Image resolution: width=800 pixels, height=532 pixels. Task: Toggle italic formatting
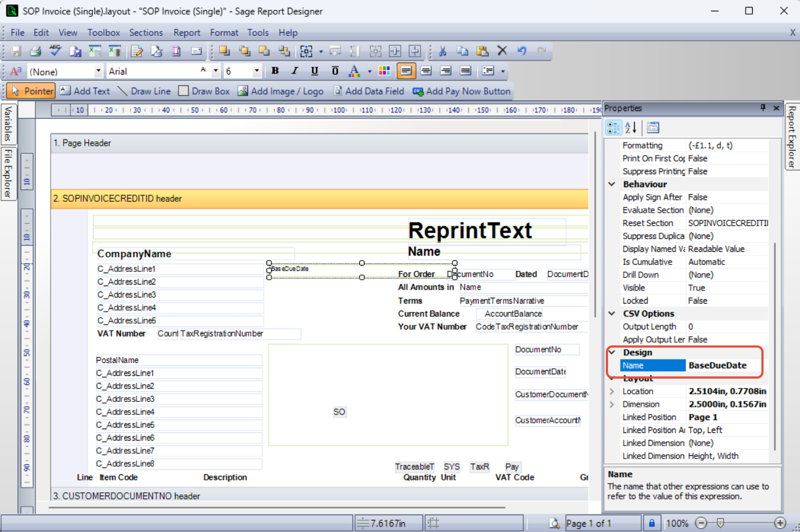pyautogui.click(x=295, y=71)
